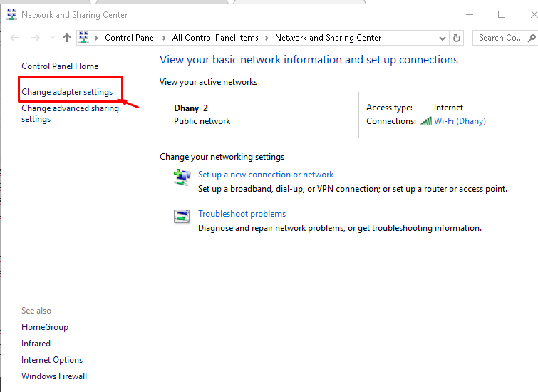
Task: Refresh the address bar location
Action: [x=457, y=38]
